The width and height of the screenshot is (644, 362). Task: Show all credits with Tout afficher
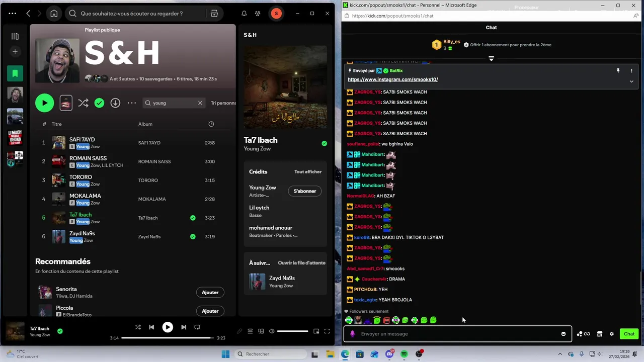(x=308, y=172)
